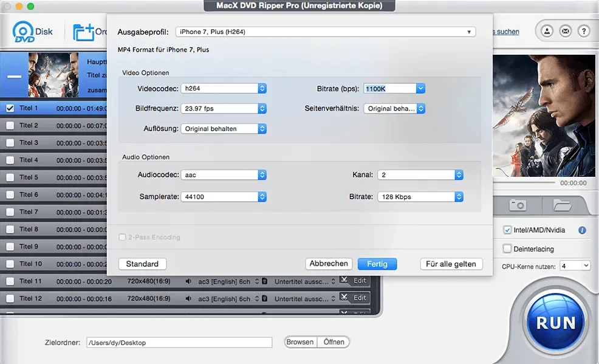
Task: Collapse the main title with minus icon
Action: [x=15, y=77]
